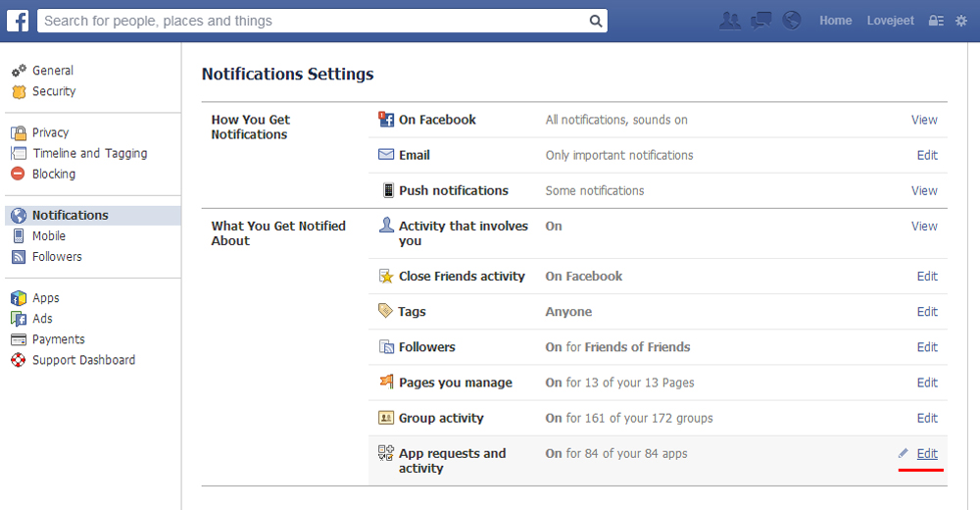Edit Pages you manage setting
The height and width of the screenshot is (510, 980).
[927, 382]
